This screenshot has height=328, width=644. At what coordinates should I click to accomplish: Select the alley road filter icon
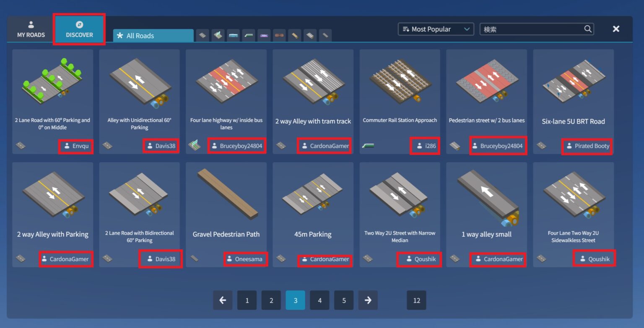point(325,35)
